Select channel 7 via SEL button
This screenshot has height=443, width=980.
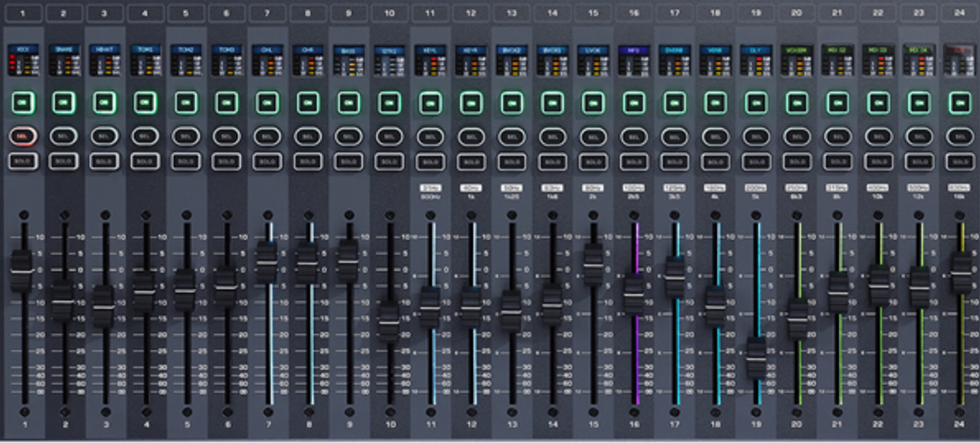click(267, 136)
